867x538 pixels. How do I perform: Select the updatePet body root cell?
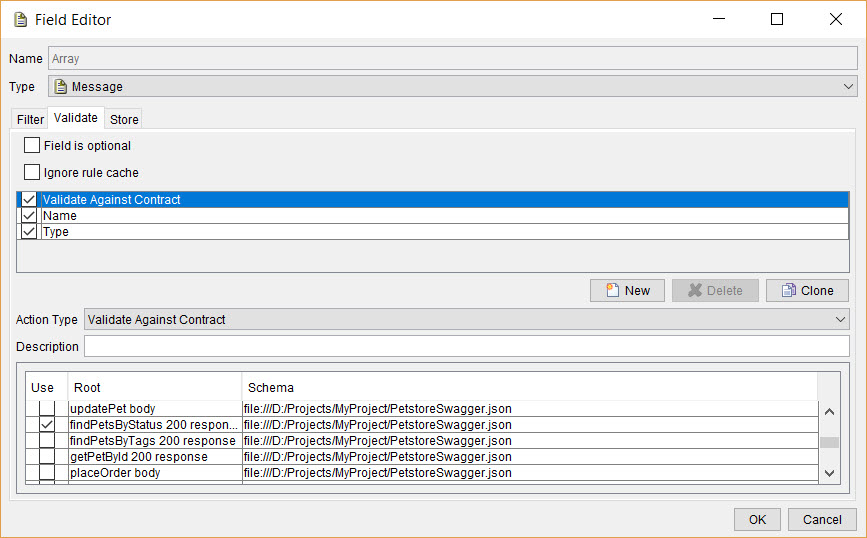pos(155,409)
